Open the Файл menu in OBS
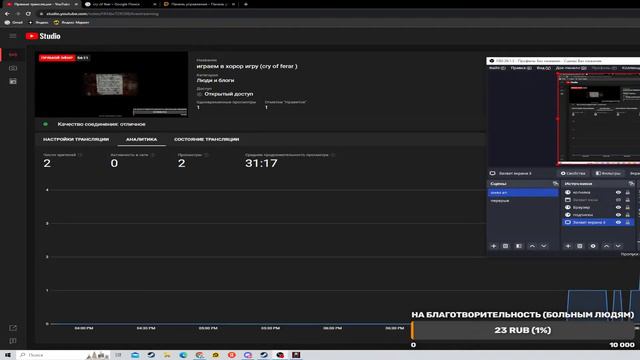 pos(497,68)
